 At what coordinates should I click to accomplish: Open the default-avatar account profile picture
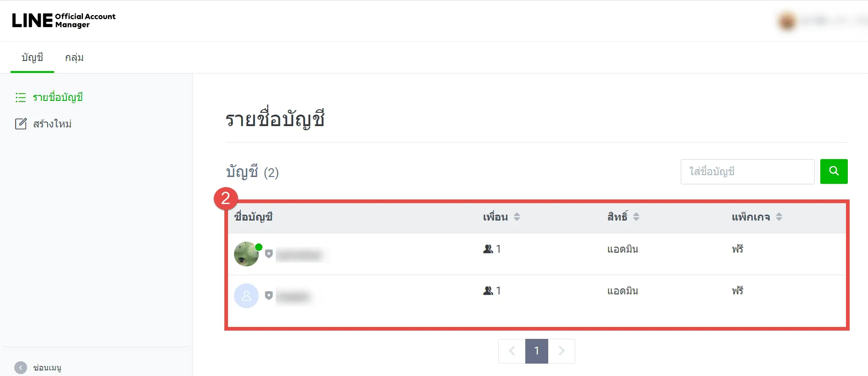point(246,296)
